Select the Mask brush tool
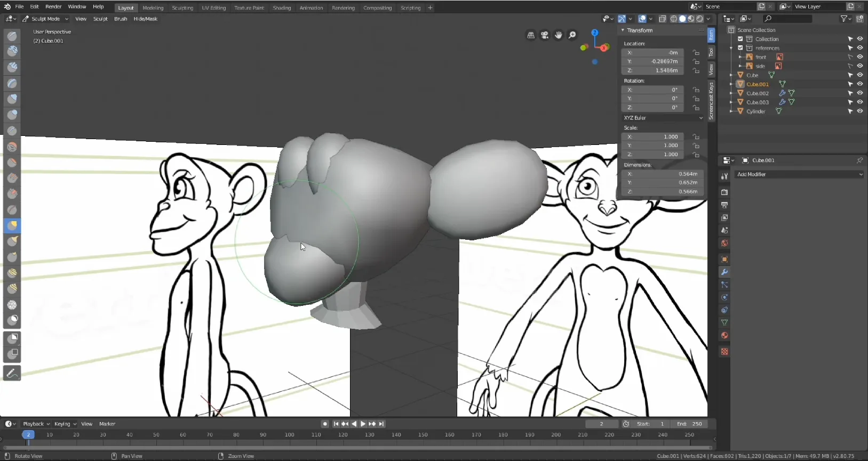The height and width of the screenshot is (461, 868). [x=12, y=320]
